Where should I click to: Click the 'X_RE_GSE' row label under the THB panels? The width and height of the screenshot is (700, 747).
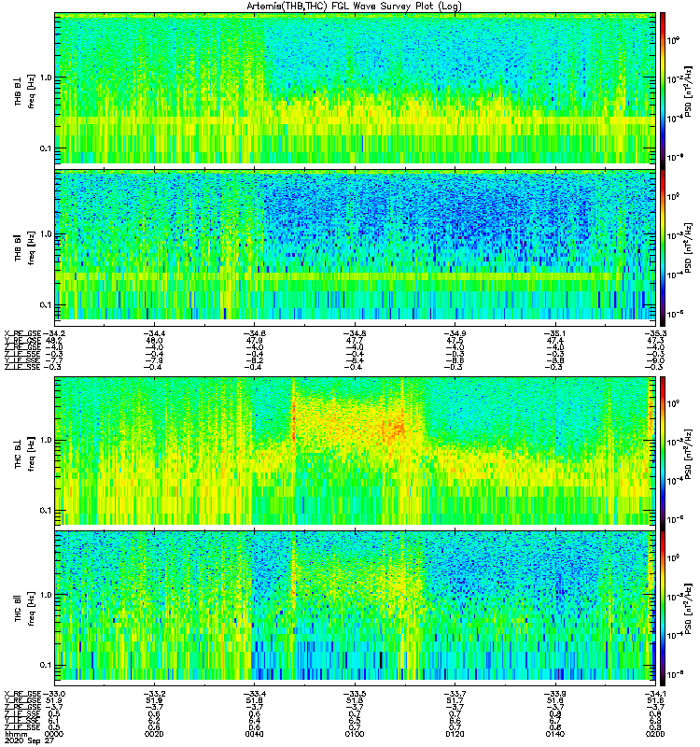(x=22, y=333)
